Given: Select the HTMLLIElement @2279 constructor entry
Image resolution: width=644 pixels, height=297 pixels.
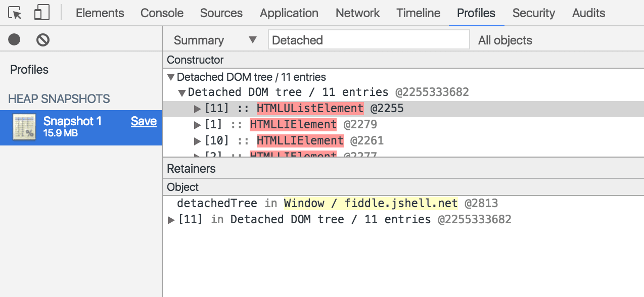Looking at the screenshot, I should coord(293,124).
